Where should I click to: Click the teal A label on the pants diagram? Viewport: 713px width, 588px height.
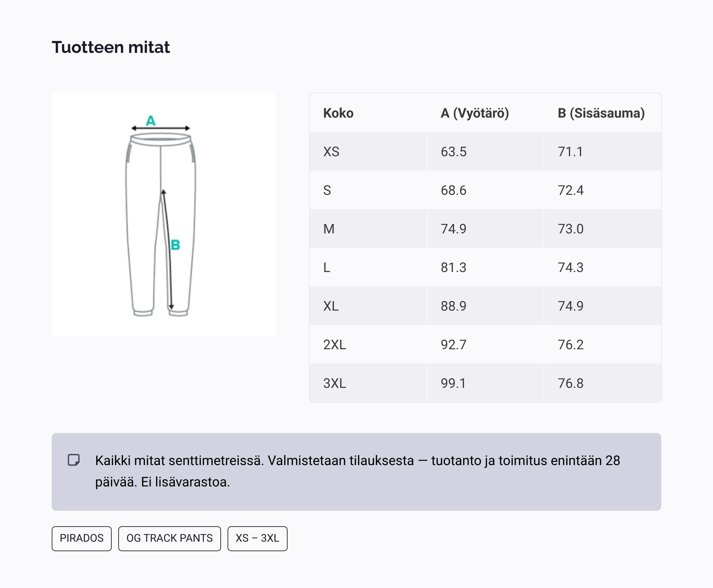(x=151, y=121)
